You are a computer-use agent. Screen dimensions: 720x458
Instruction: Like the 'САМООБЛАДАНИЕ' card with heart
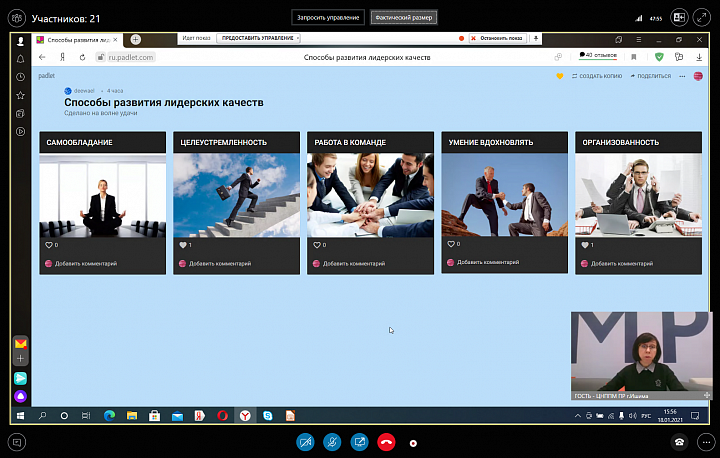(x=47, y=244)
